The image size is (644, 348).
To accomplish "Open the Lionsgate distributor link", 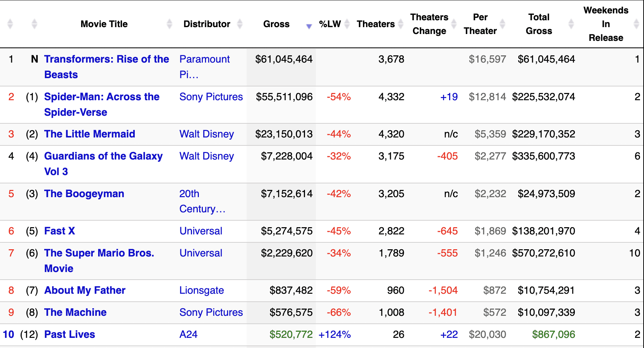I will point(202,290).
